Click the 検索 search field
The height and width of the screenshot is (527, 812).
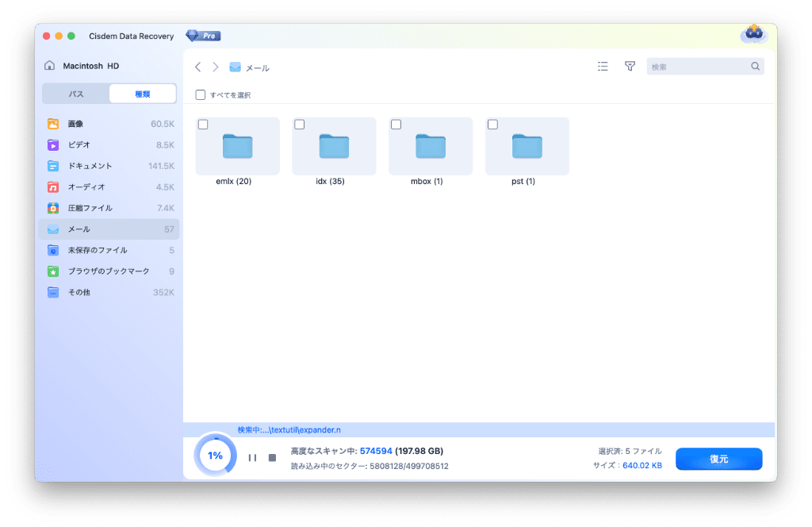699,67
